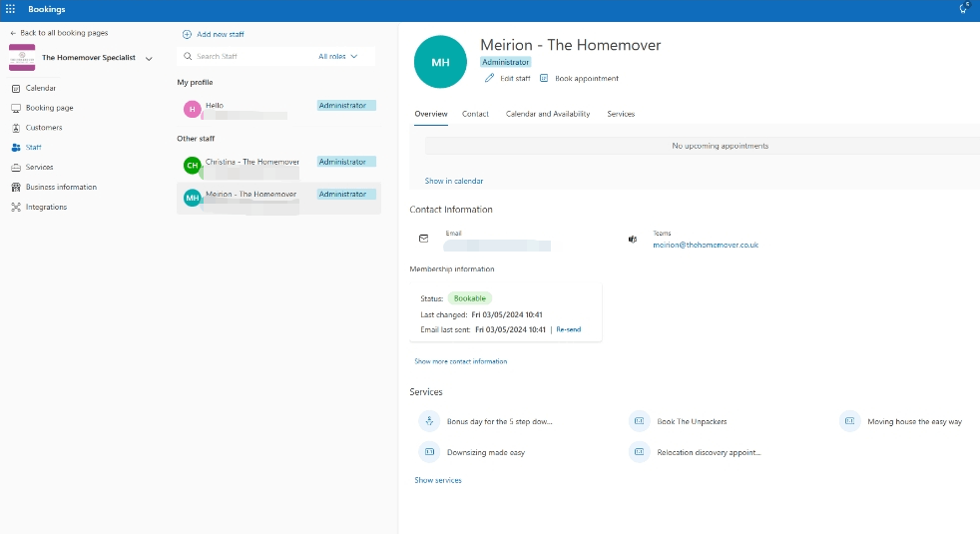The width and height of the screenshot is (980, 534).
Task: Click the search magnifier icon
Action: click(188, 56)
